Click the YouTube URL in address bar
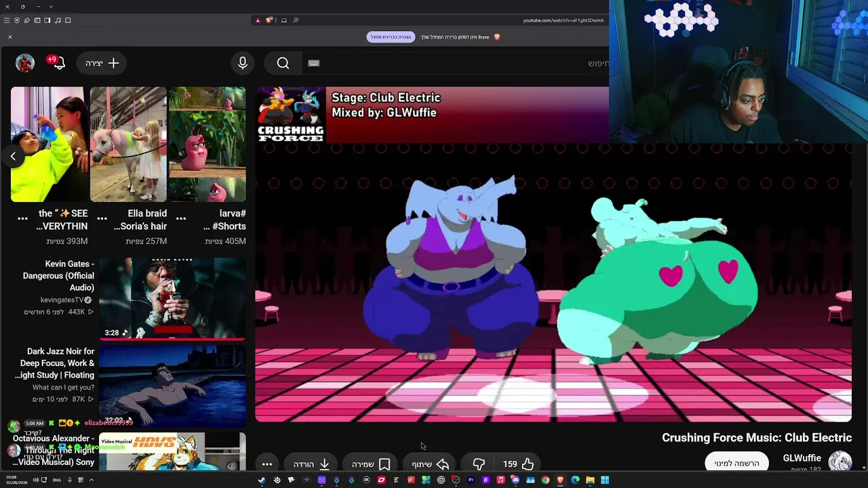868x488 pixels. [563, 20]
